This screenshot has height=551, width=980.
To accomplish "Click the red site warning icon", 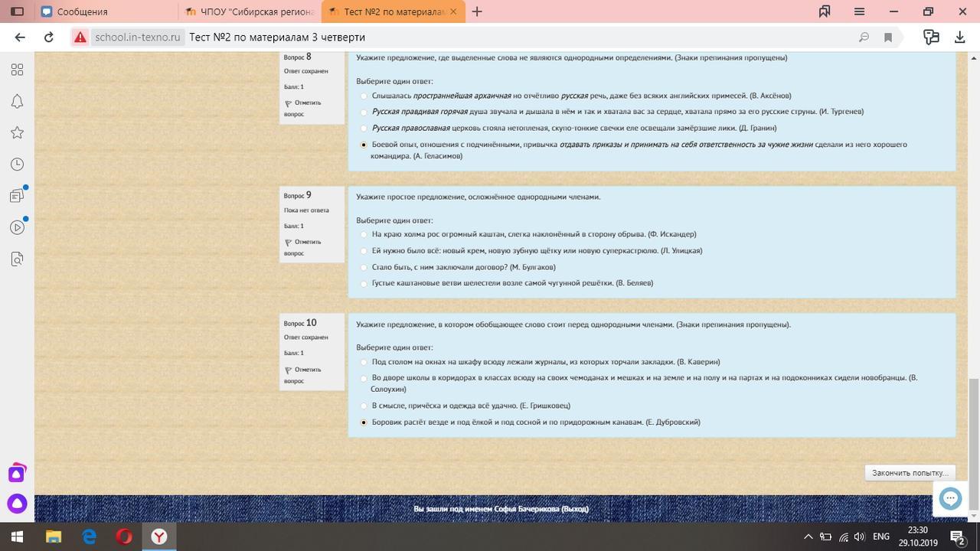I will [80, 37].
